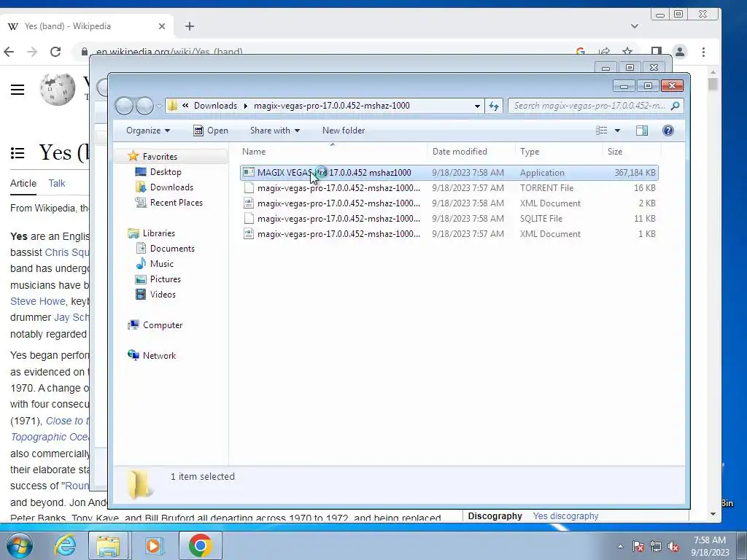This screenshot has width=747, height=560.
Task: Open the Organize menu
Action: click(x=147, y=131)
